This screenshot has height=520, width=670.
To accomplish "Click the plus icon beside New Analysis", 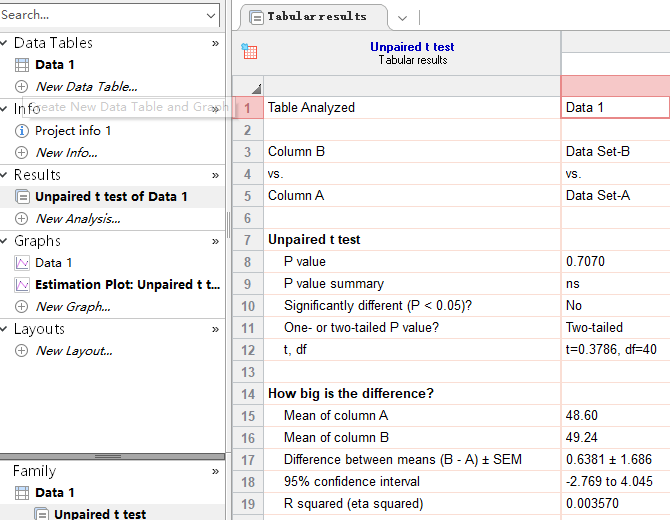I will (x=21, y=219).
